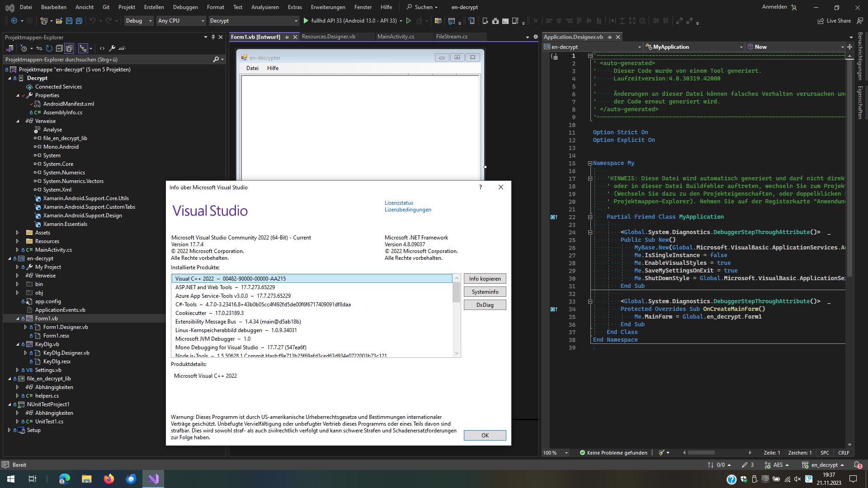Click scroll-down arrow of installed products list
This screenshot has height=488, width=868.
click(456, 353)
